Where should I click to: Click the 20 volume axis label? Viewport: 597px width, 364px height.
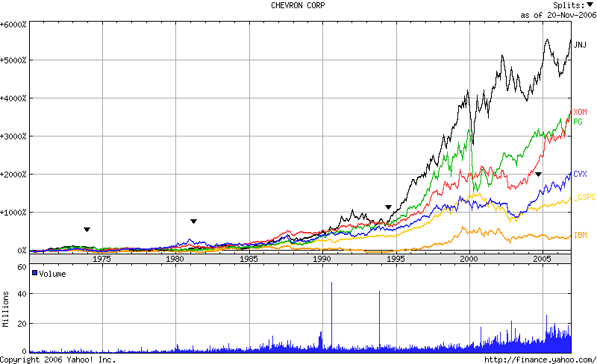22,324
